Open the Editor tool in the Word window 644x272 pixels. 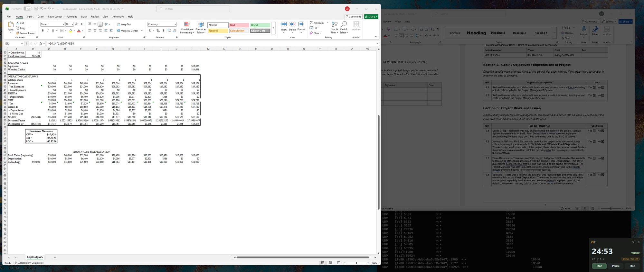(595, 31)
